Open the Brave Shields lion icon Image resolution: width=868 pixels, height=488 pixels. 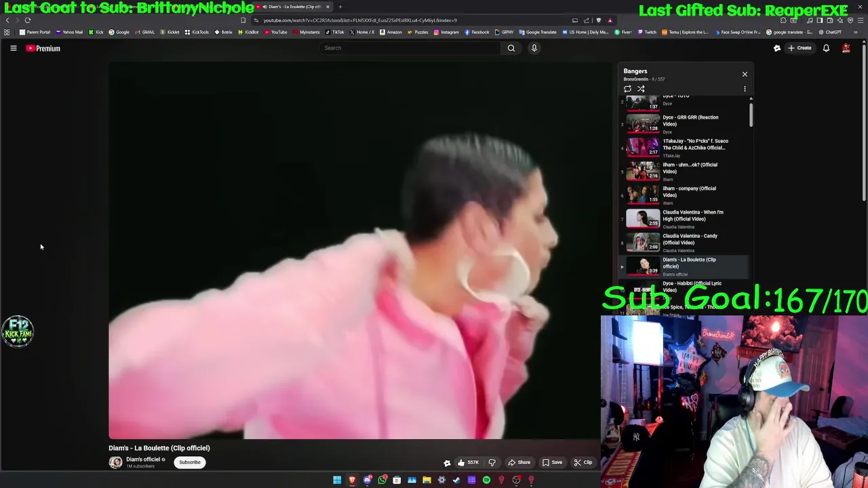coord(598,20)
